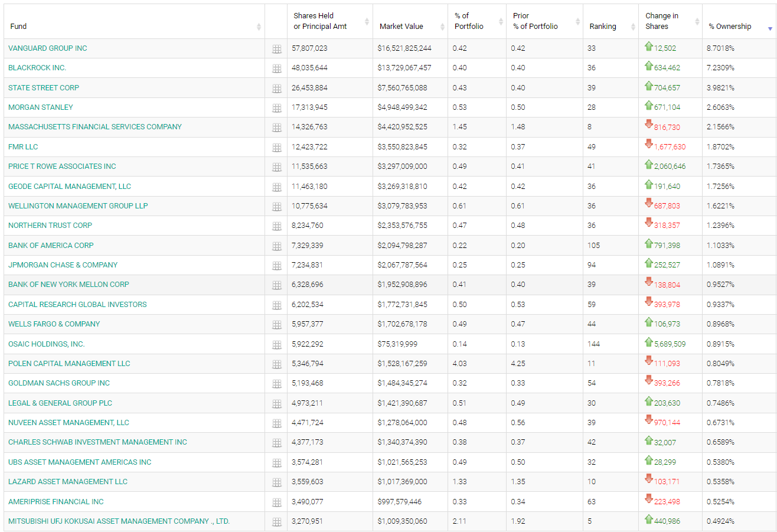
Task: Open WELLINGTON MANAGEMENT GROUP LLP link
Action: click(x=78, y=206)
